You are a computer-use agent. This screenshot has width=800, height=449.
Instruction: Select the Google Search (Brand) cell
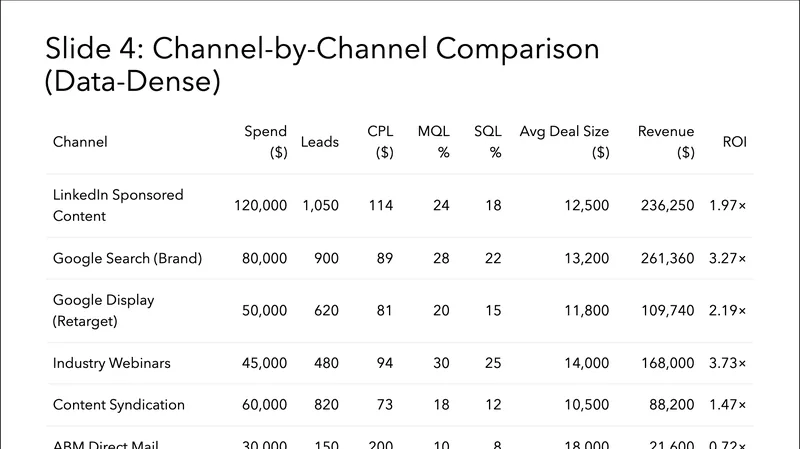[x=127, y=258]
